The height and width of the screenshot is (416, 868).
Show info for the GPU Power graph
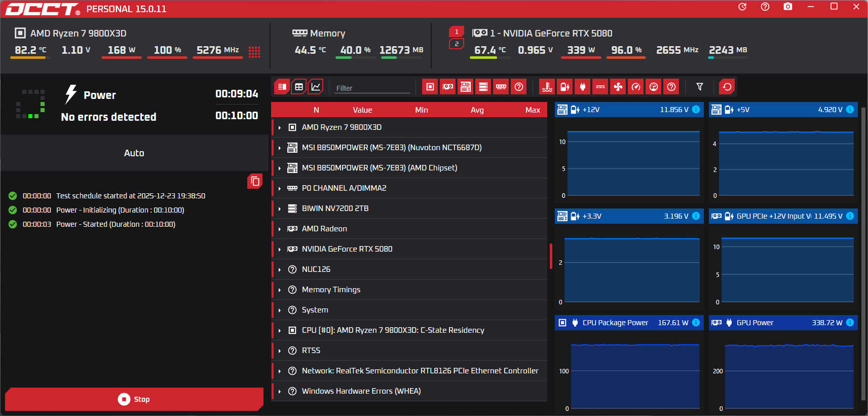click(x=850, y=323)
